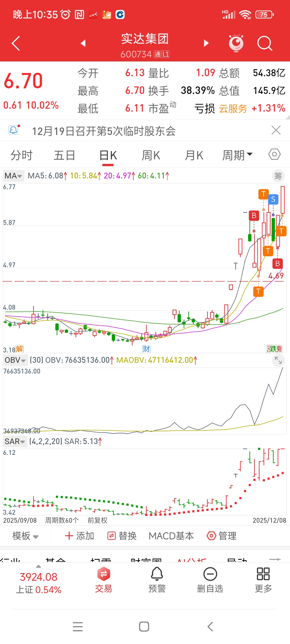This screenshot has height=644, width=290.
Task: Switch to 周K tab
Action: tap(151, 155)
